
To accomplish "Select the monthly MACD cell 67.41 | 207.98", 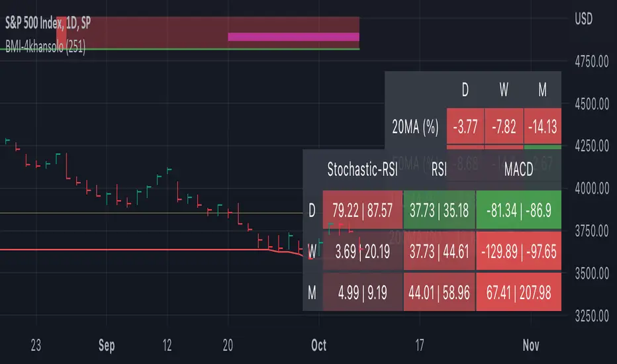I will tap(518, 291).
